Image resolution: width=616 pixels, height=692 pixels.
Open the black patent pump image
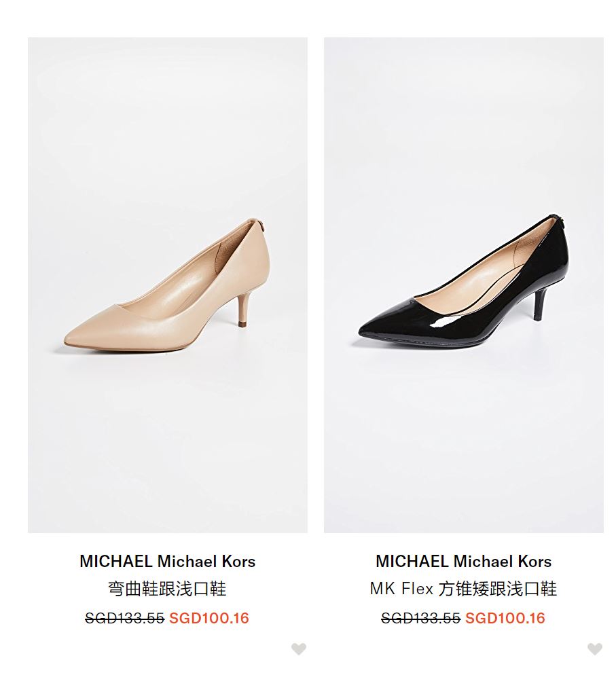tap(464, 285)
